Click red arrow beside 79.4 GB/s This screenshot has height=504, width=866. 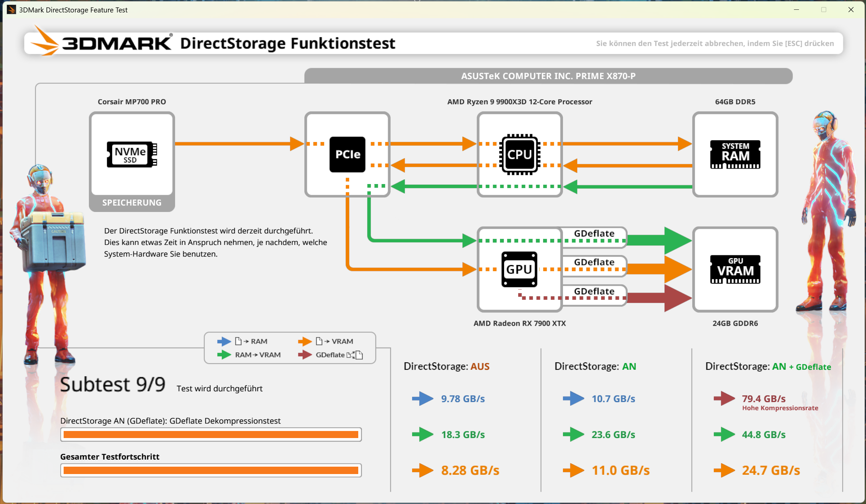[x=724, y=399]
